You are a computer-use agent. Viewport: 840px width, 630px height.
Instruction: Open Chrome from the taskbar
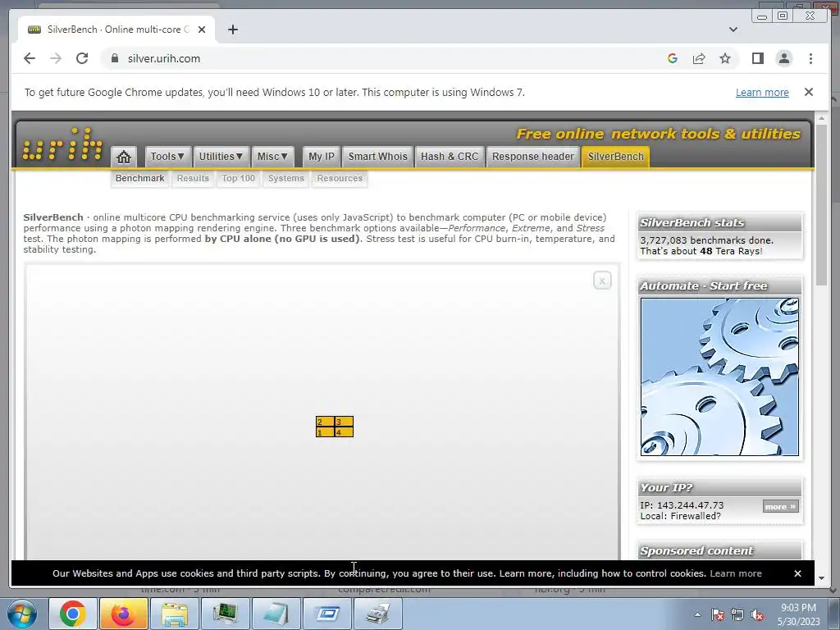tap(73, 614)
